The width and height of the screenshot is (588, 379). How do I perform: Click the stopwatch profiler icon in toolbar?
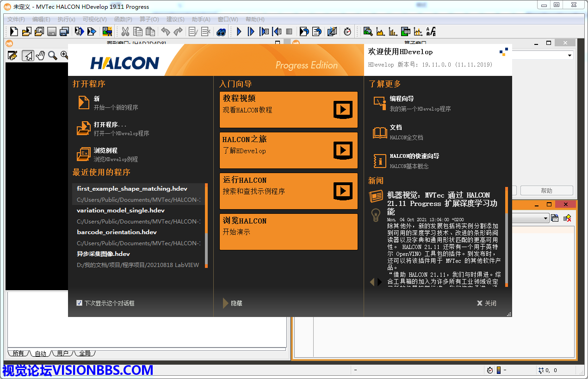(347, 31)
